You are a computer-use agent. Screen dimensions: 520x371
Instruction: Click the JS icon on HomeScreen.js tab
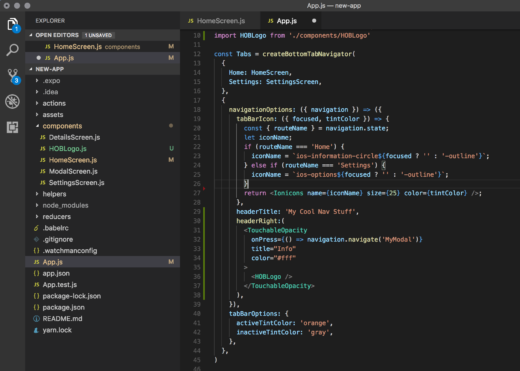coord(191,21)
